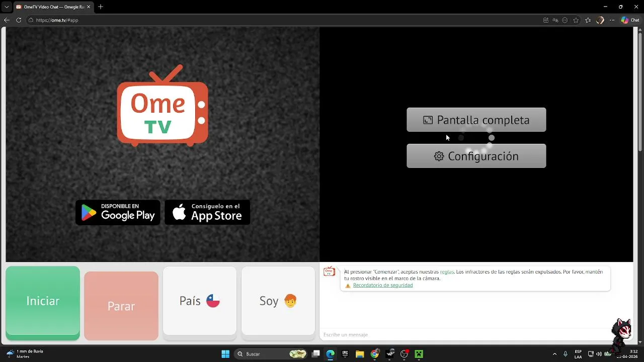Click the Microsoft Edge taskbar icon
The image size is (644, 362).
330,354
